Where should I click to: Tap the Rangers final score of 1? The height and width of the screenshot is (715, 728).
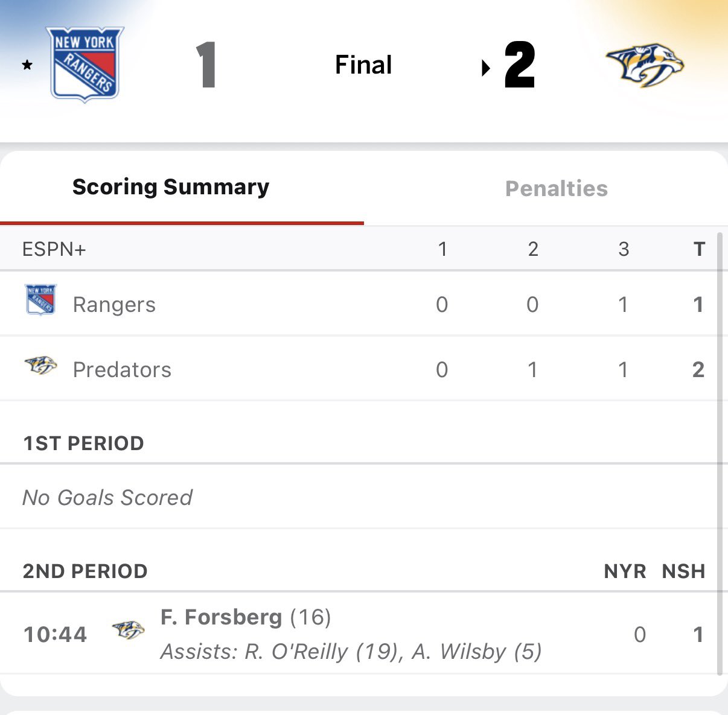click(206, 65)
